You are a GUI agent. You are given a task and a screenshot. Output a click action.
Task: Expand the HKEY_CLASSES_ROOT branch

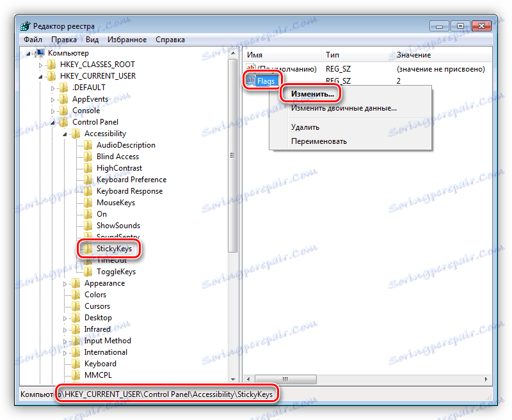click(40, 65)
